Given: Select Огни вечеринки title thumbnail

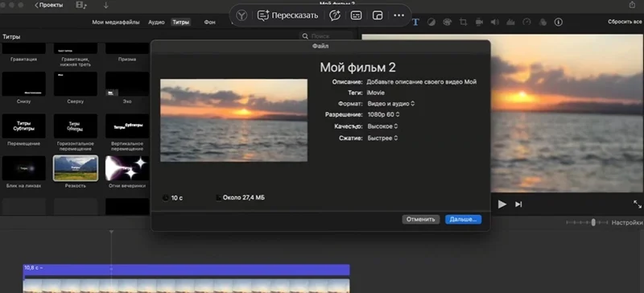Looking at the screenshot, I should point(127,168).
